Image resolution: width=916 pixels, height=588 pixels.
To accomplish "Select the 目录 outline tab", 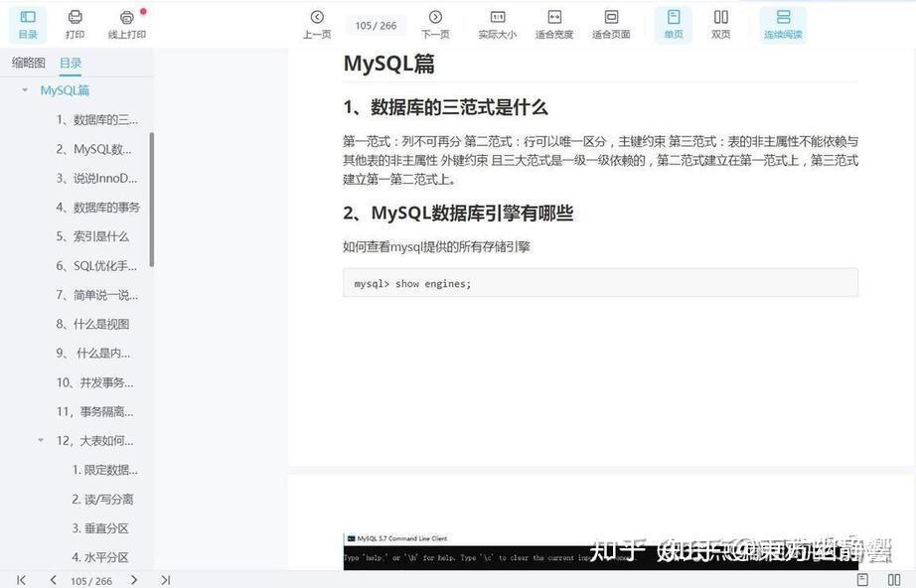I will pos(71,63).
